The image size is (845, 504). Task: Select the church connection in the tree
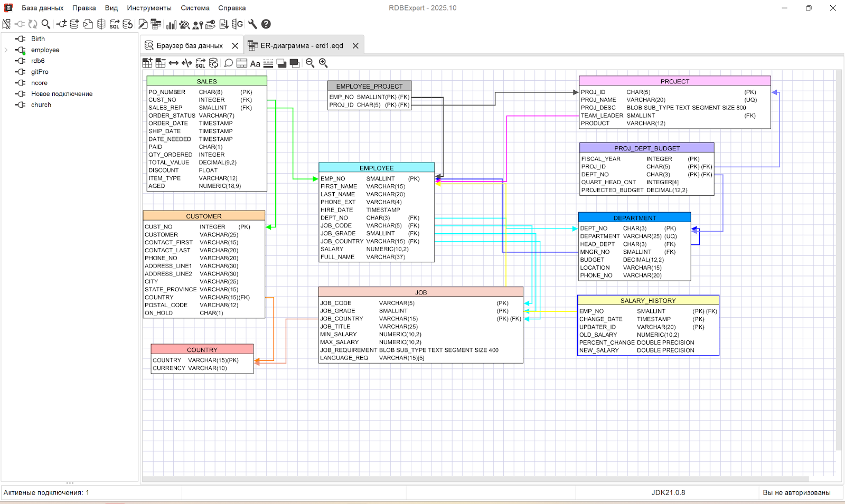41,105
